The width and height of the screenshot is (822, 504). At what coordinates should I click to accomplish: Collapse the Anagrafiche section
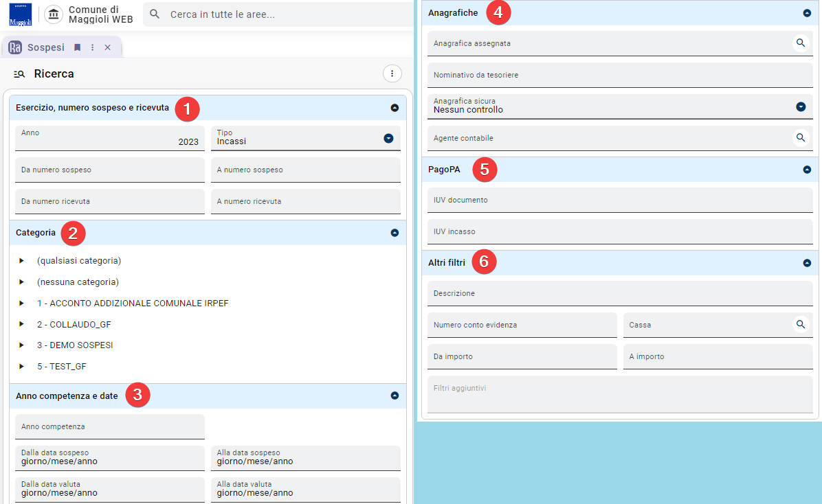(x=807, y=13)
